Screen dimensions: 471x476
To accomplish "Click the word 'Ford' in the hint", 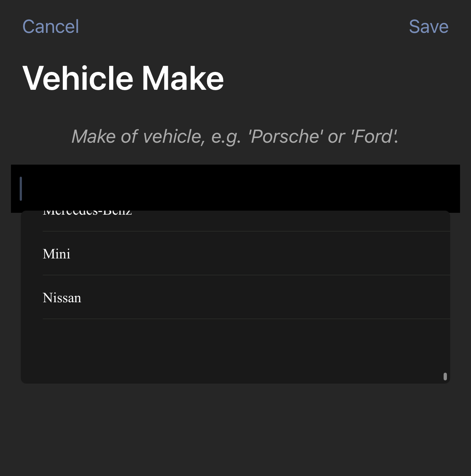I will [373, 137].
